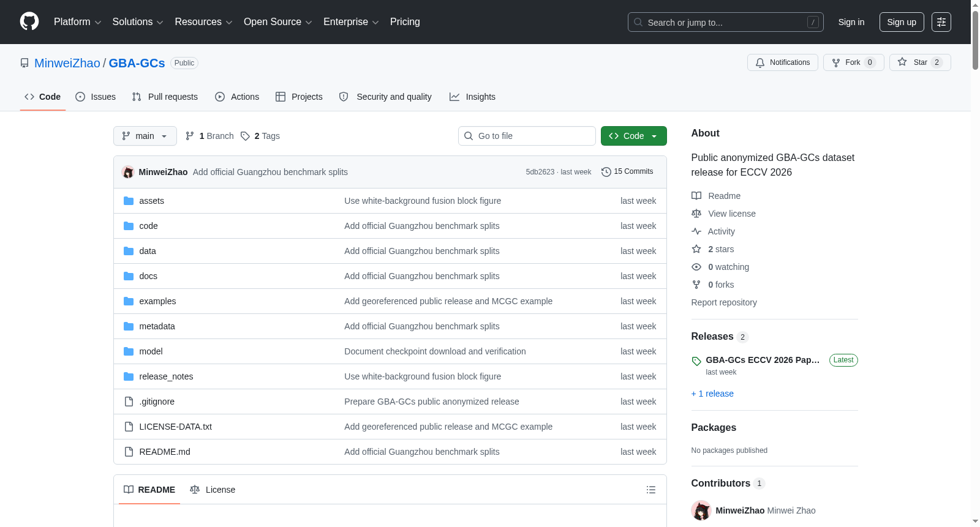Switch to the Issues tab
Screen dimensions: 980x527
point(96,97)
